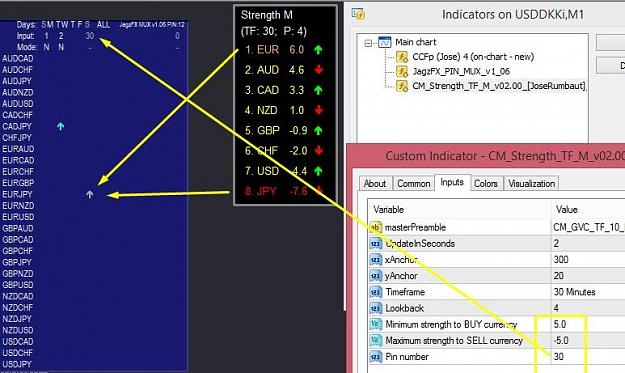Click the xAnchor integer type icon
The image size is (625, 373).
(375, 260)
